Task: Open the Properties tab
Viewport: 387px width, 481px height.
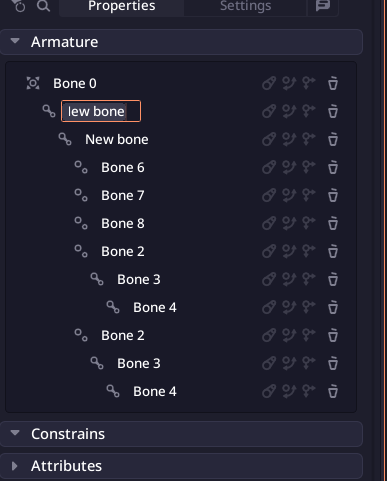Action: (122, 6)
